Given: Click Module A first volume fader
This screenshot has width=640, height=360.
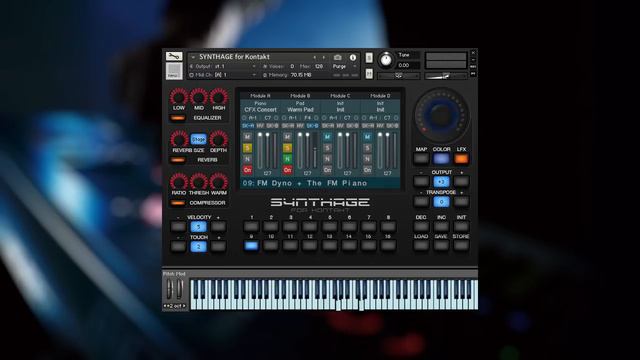Looking at the screenshot, I should pyautogui.click(x=260, y=150).
